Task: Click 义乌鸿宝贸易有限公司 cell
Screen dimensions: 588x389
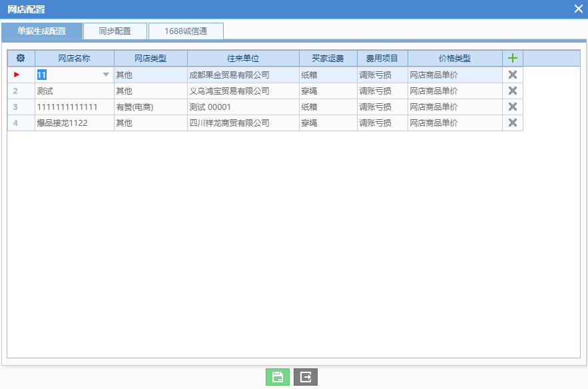Action: pyautogui.click(x=243, y=91)
